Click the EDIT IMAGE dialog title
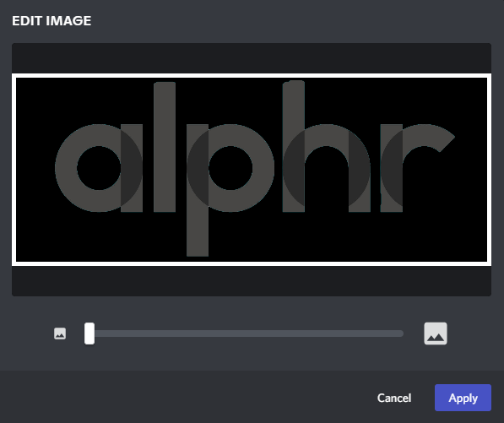The width and height of the screenshot is (504, 423). point(51,21)
